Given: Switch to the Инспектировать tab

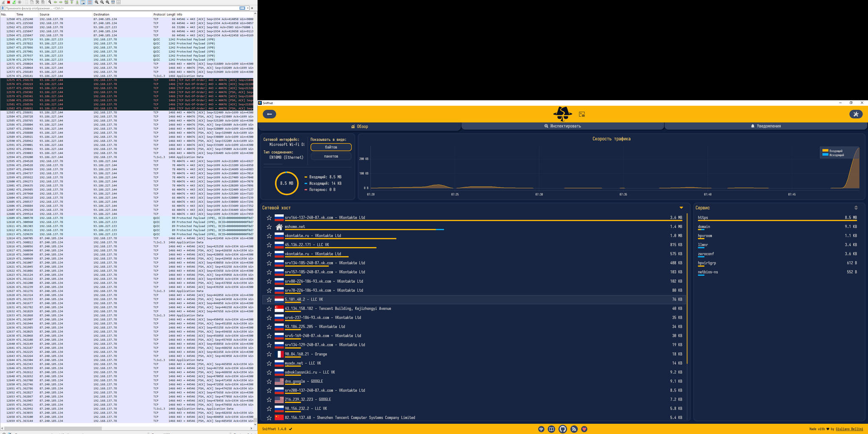Looking at the screenshot, I should click(x=562, y=126).
